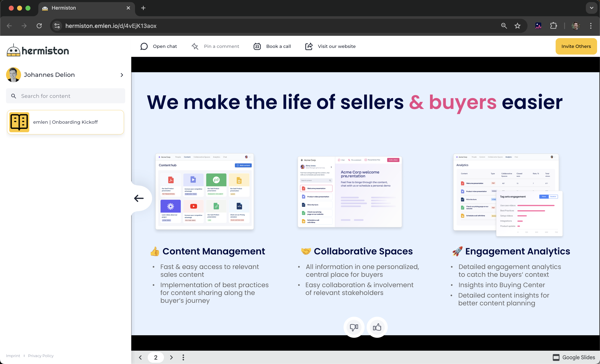
Task: Click the Visit our website share icon
Action: click(x=309, y=46)
